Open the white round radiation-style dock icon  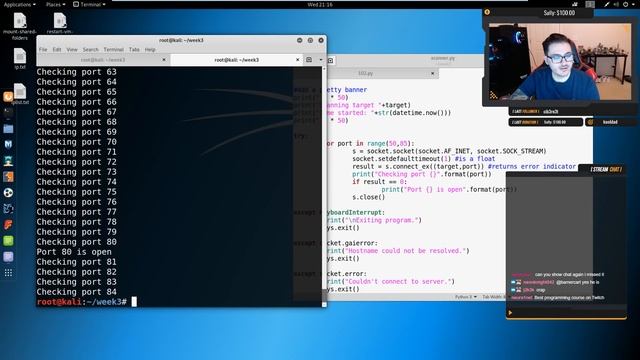click(8, 193)
